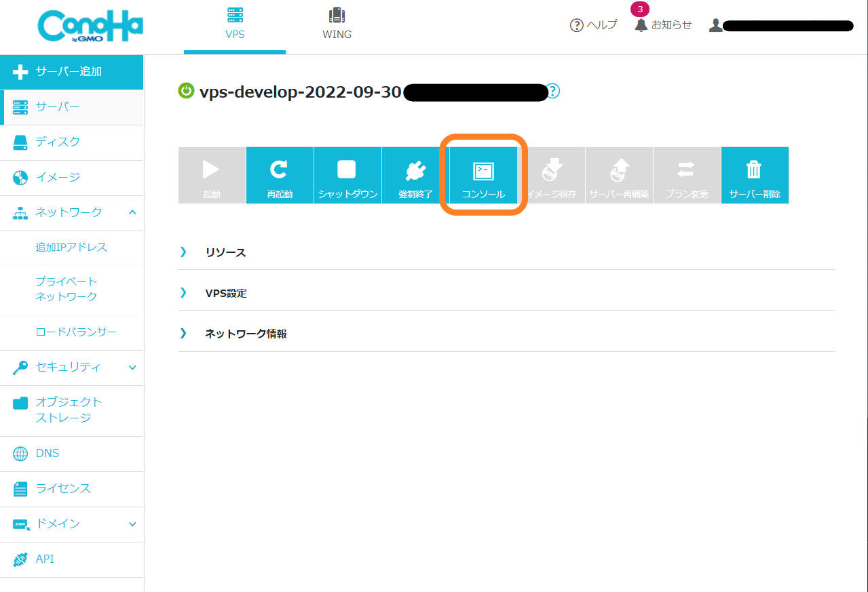Click the サーバー削除 trash can icon
The height and width of the screenshot is (592, 868).
754,170
